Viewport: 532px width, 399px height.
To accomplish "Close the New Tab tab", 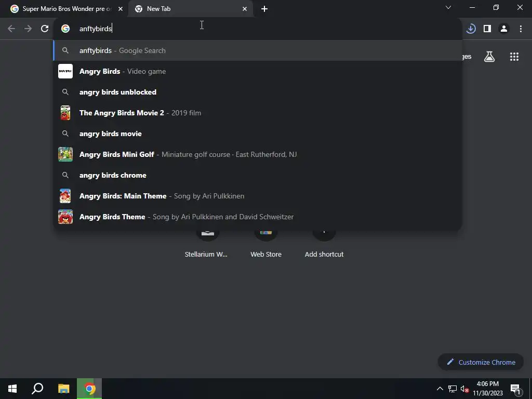I will [245, 9].
